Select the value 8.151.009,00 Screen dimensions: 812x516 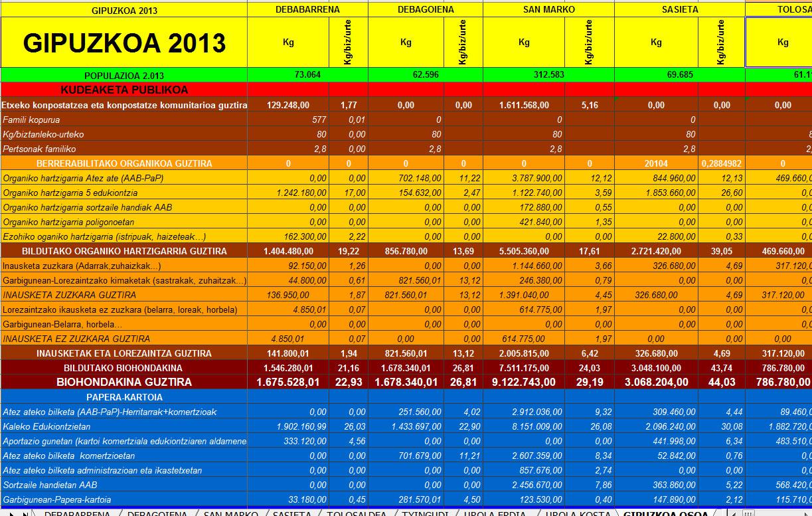524,426
